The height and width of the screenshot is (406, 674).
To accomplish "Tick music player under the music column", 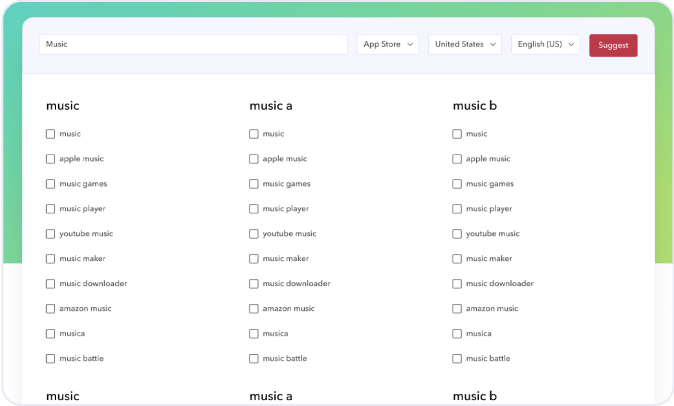I will click(51, 209).
